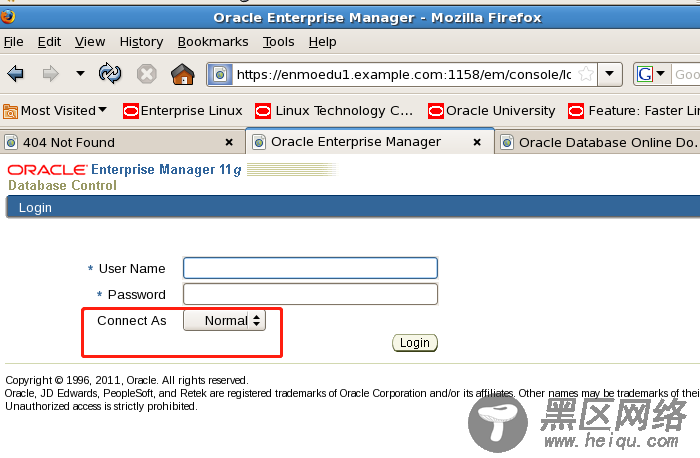
Task: Click the Copyright 1996, 2011 Oracle text
Action: click(127, 380)
